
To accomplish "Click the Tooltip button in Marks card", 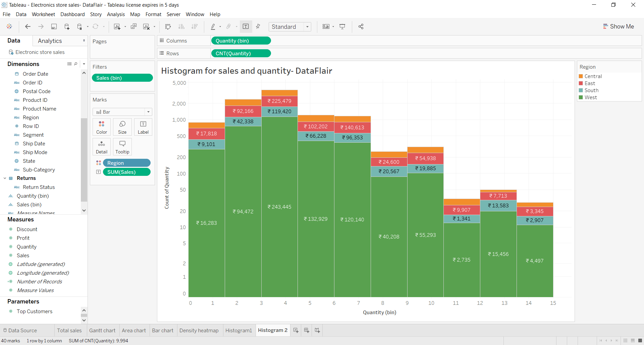I will point(122,146).
